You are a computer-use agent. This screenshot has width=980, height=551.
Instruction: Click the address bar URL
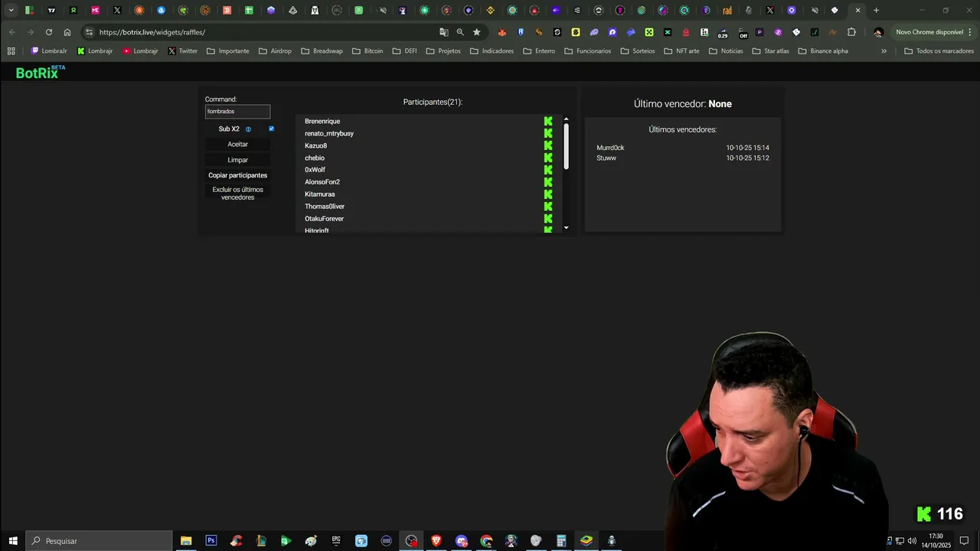click(152, 32)
